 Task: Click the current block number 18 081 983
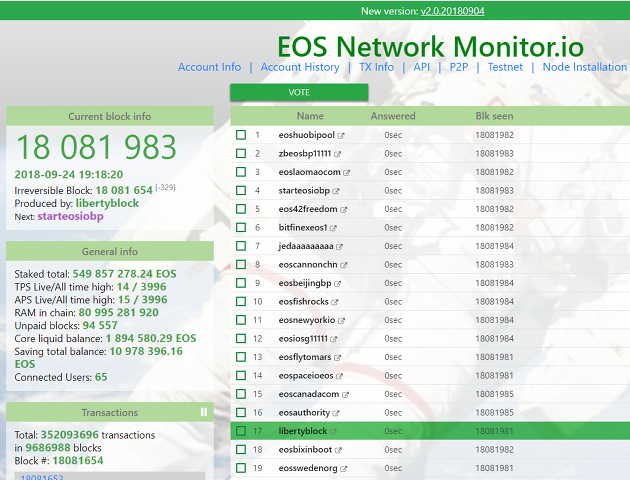(96, 147)
